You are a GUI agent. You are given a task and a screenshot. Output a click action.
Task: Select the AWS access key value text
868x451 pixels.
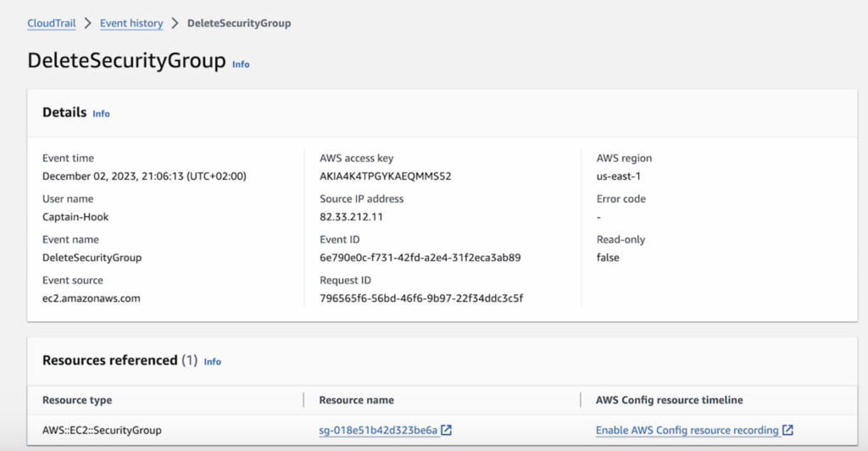point(386,176)
